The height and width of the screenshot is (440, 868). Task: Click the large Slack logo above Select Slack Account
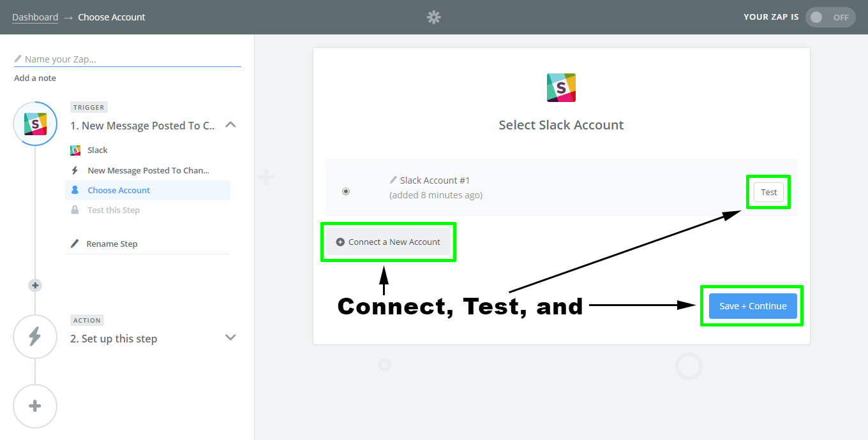(561, 87)
